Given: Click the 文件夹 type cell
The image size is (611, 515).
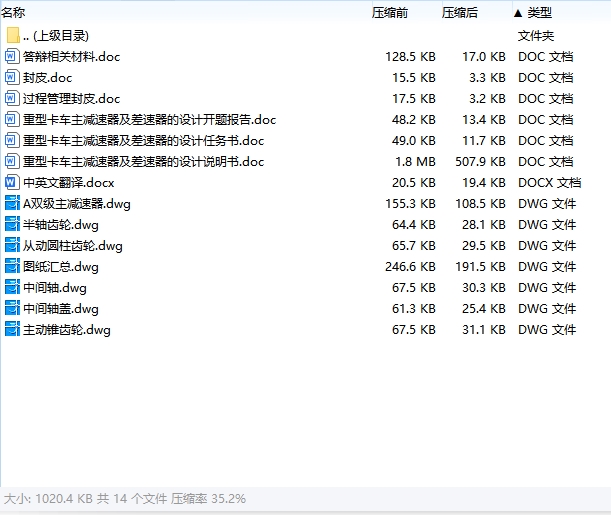Looking at the screenshot, I should coord(536,36).
